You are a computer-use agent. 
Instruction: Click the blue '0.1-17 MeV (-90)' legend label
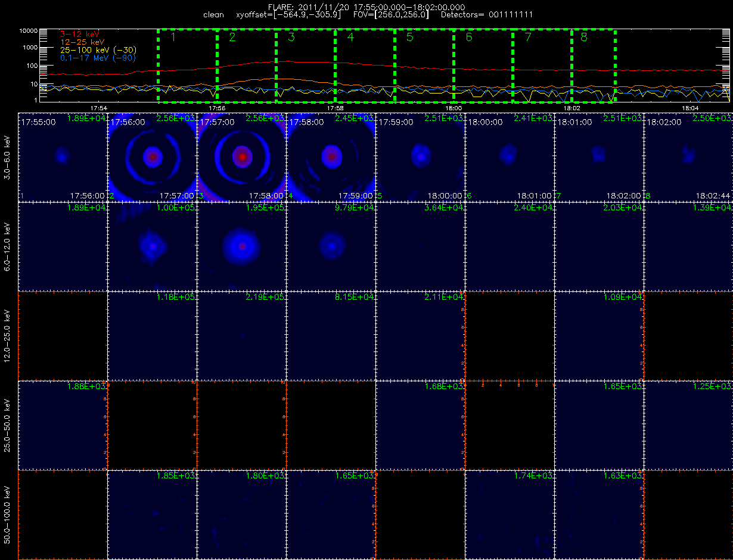tap(98, 58)
